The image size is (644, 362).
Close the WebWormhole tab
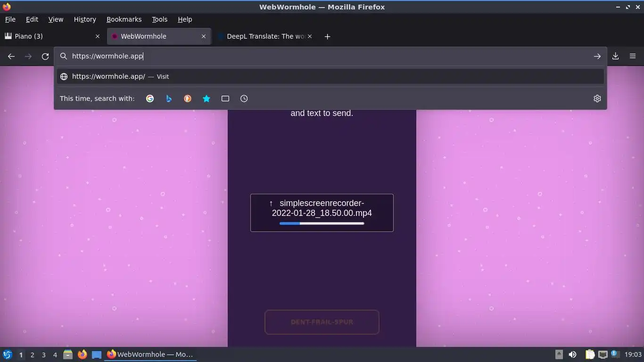tap(204, 36)
